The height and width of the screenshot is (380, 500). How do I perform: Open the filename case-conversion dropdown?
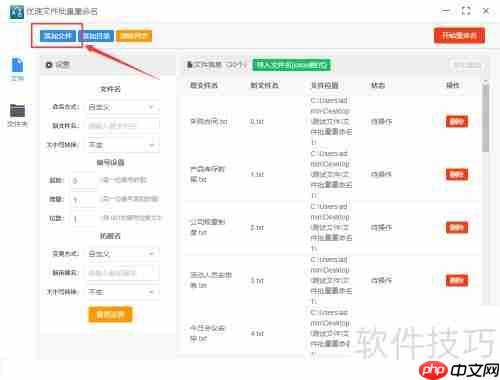[123, 145]
